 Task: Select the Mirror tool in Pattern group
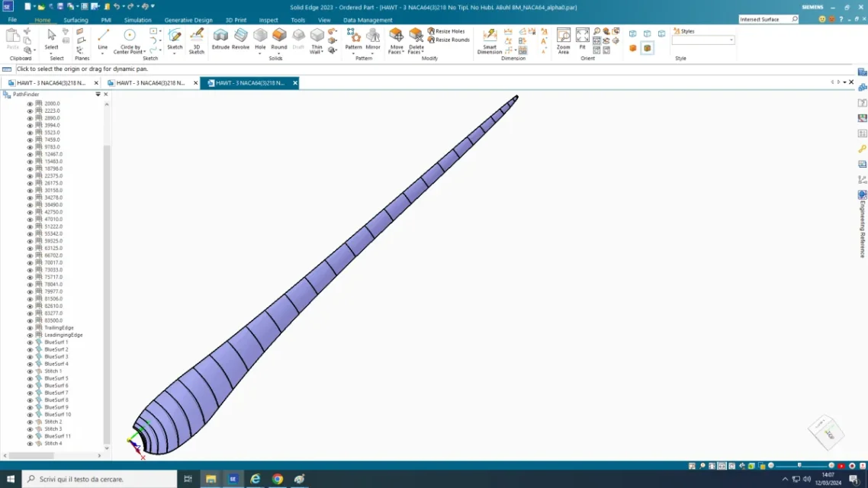click(374, 38)
